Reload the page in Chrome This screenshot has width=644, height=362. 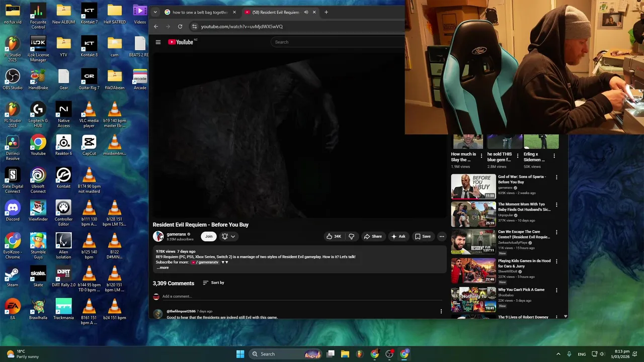pos(180,27)
